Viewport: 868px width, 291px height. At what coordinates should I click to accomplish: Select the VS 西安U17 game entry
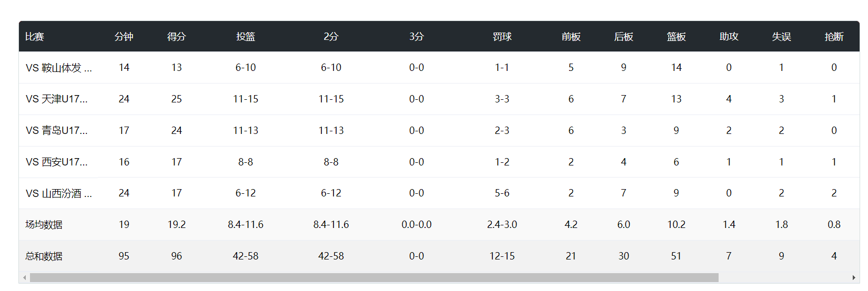point(56,162)
